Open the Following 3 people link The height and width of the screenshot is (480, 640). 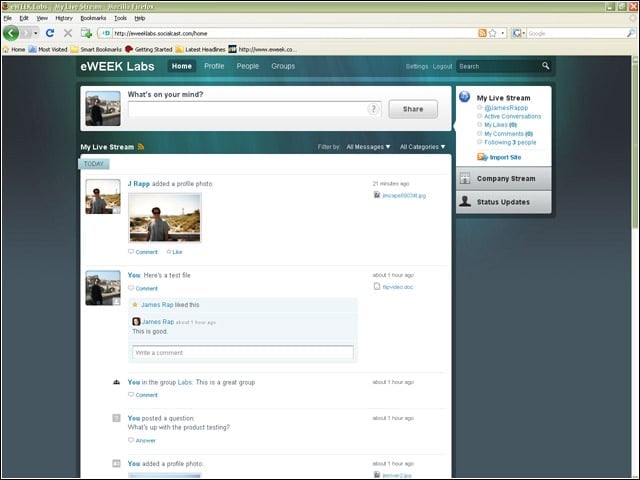pyautogui.click(x=510, y=142)
